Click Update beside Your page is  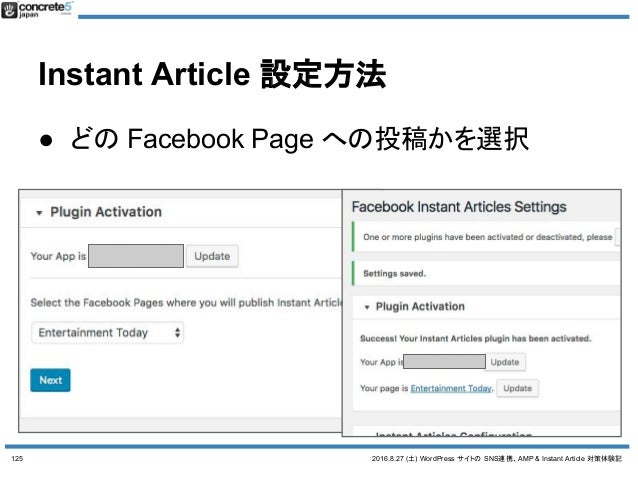coord(518,388)
